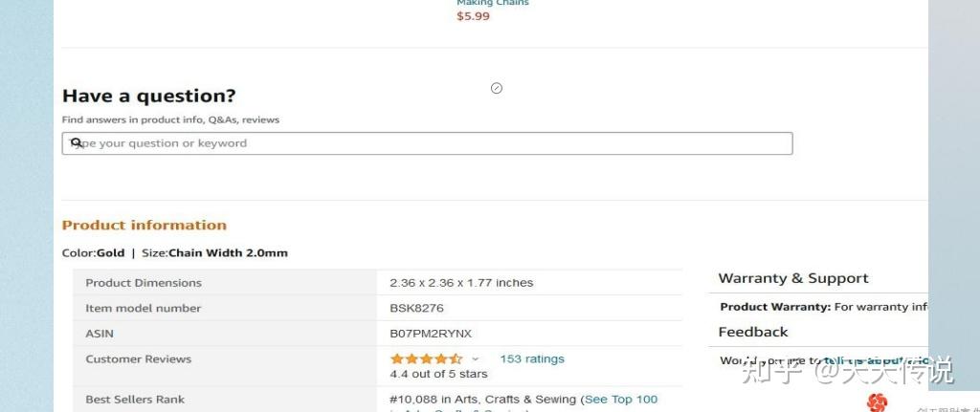Click the Product Warranty text
The width and height of the screenshot is (980, 412).
pyautogui.click(x=775, y=307)
